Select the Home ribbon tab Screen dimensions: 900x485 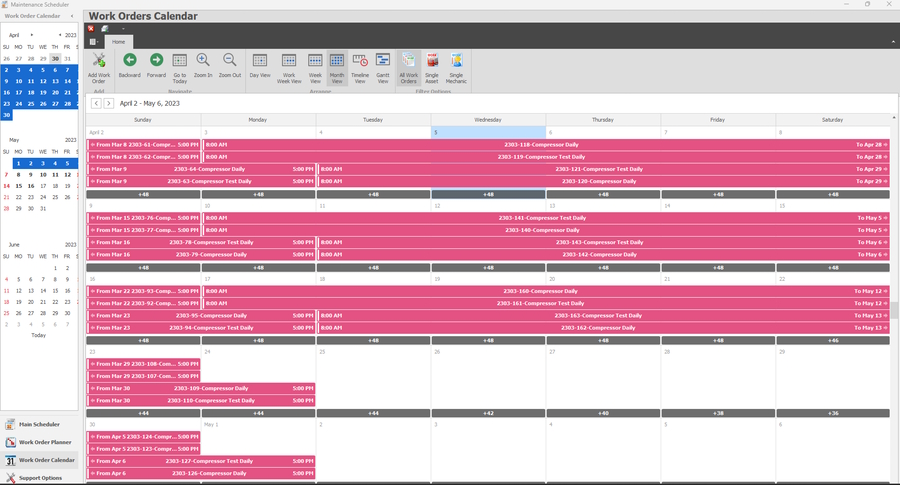(x=119, y=42)
